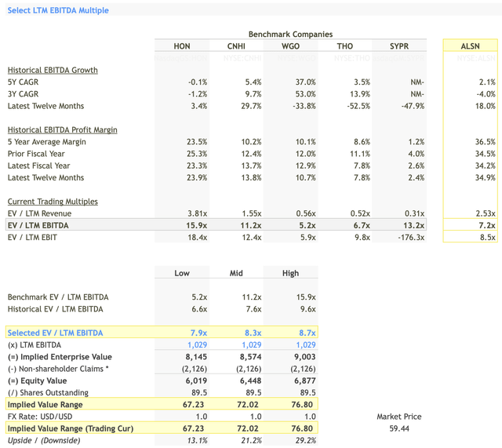Screen dimensions: 502x448
Task: Edit the Low column LTM EBITDA input 1,029
Action: click(197, 345)
